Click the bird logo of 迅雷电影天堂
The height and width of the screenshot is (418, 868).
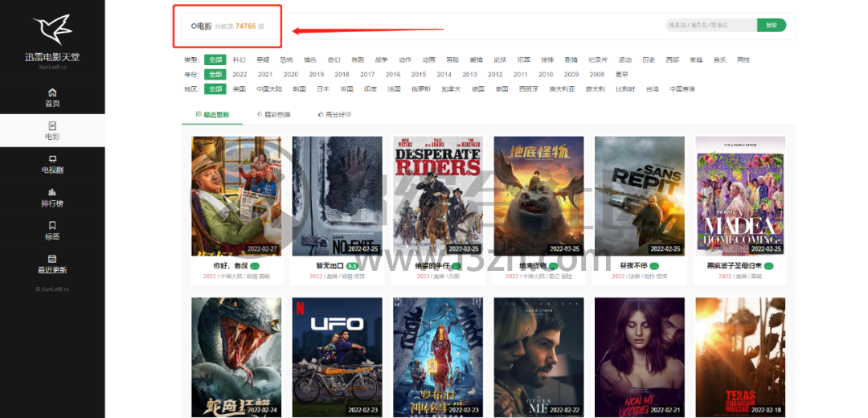point(52,29)
